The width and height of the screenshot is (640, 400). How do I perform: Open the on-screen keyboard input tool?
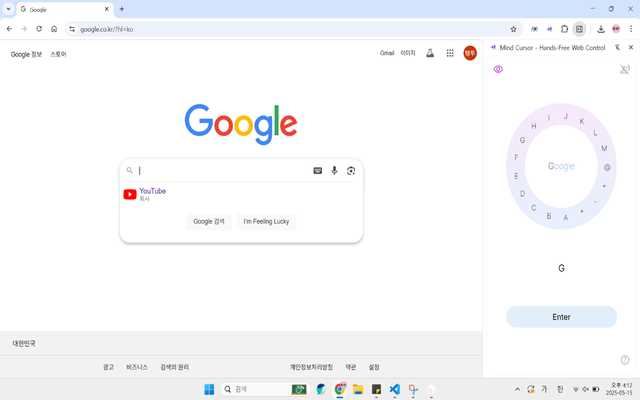pyautogui.click(x=318, y=171)
